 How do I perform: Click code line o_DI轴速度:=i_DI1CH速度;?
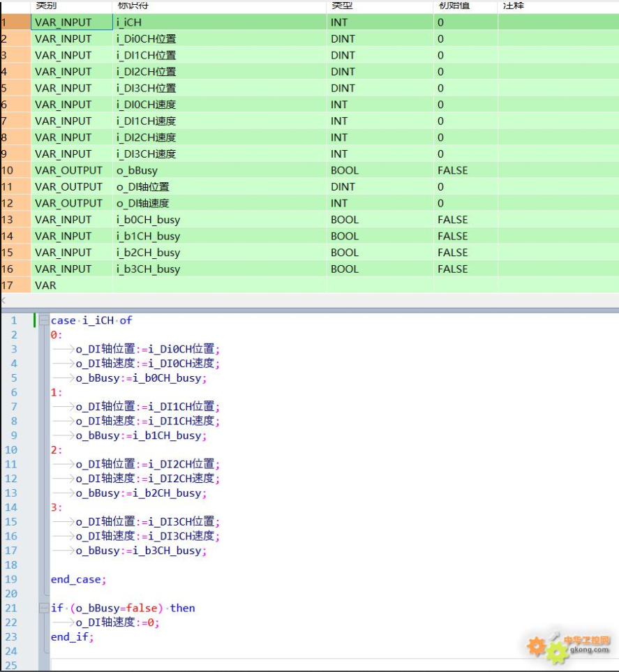click(x=148, y=421)
